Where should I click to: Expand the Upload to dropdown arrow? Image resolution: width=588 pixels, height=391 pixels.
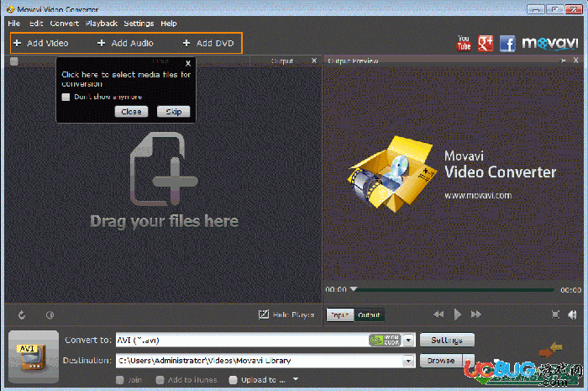296,379
